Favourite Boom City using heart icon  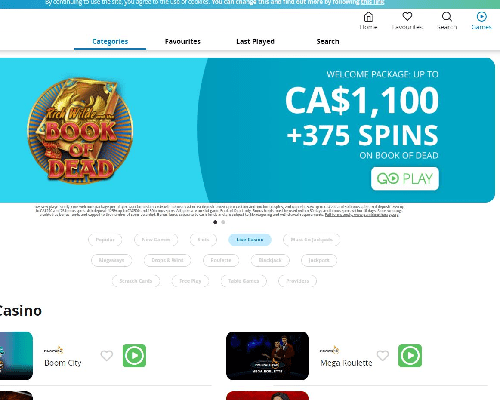(x=107, y=356)
